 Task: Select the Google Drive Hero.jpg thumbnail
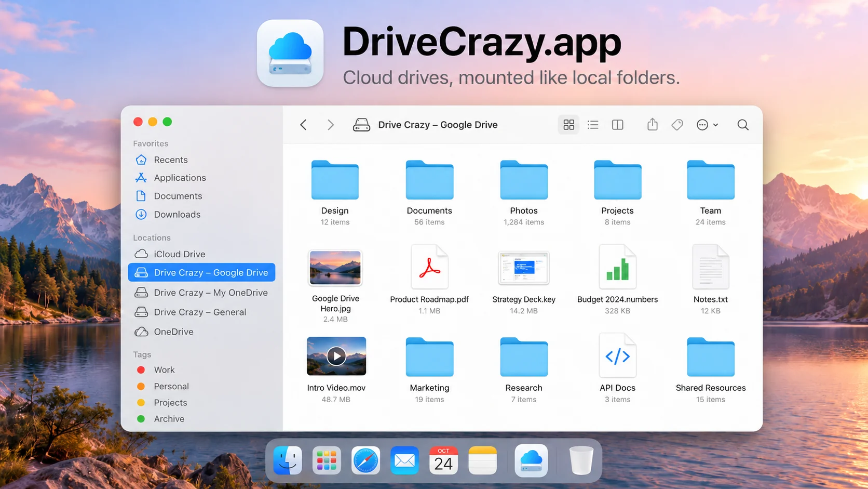[335, 268]
